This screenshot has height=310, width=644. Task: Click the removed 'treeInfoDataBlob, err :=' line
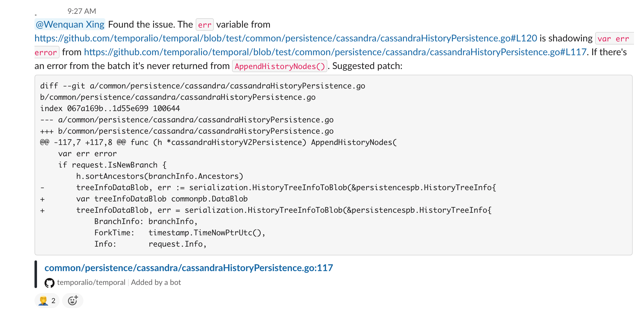[268, 188]
